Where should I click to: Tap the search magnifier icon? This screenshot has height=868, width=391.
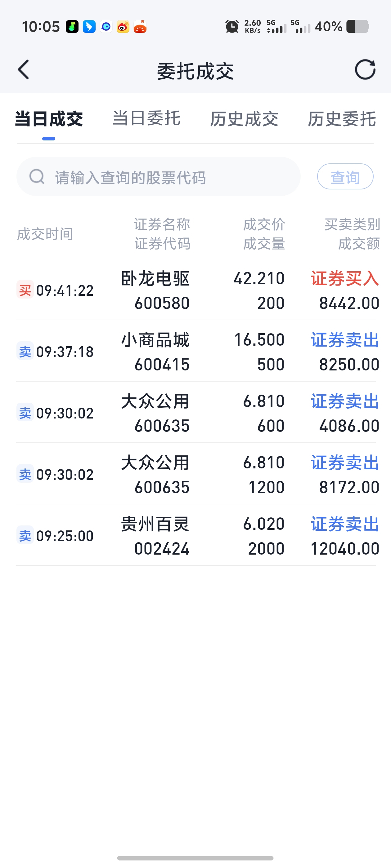(x=37, y=177)
